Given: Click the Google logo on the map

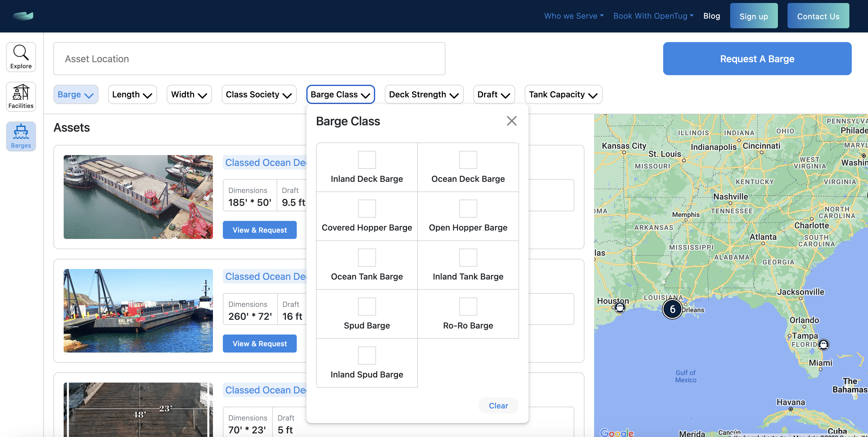Looking at the screenshot, I should [618, 433].
